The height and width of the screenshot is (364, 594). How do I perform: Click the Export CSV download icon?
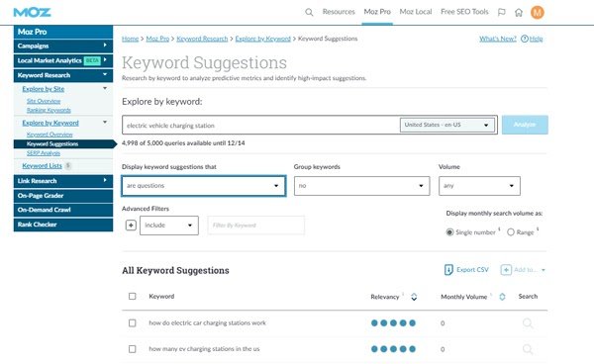[448, 270]
